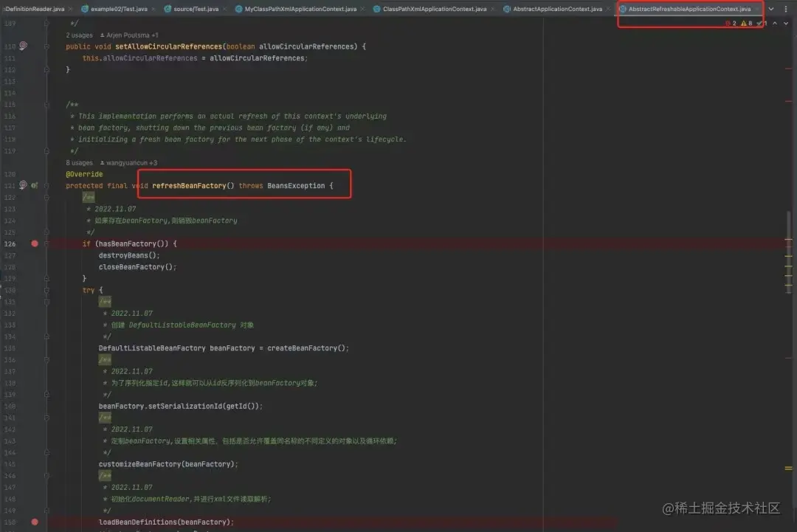Click the hasBeanFactory() call
The width and height of the screenshot is (797, 532).
coord(130,244)
